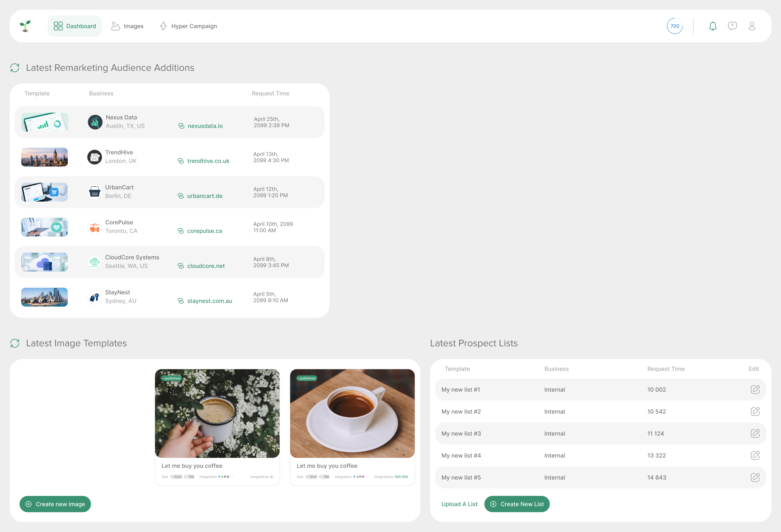The image size is (781, 532).
Task: Click Upload A List
Action: click(459, 504)
